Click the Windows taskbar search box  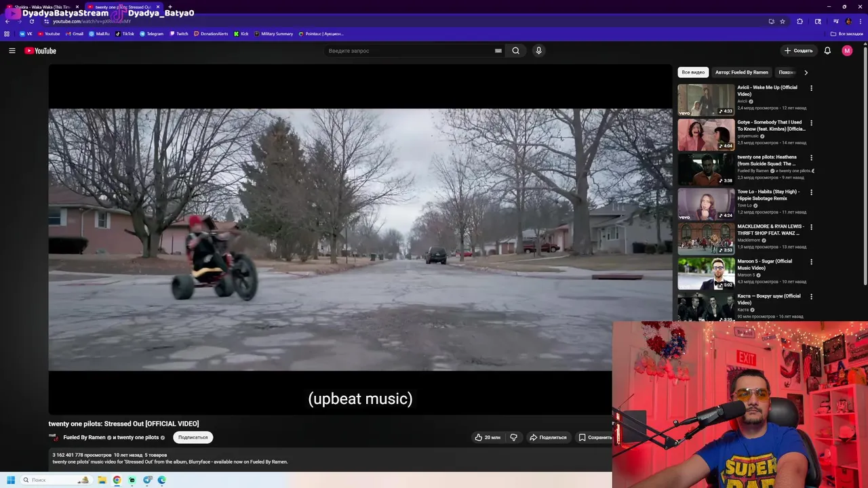pyautogui.click(x=56, y=480)
